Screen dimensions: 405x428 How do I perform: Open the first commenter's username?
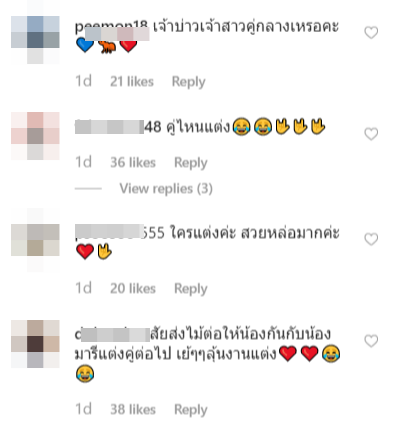click(112, 28)
